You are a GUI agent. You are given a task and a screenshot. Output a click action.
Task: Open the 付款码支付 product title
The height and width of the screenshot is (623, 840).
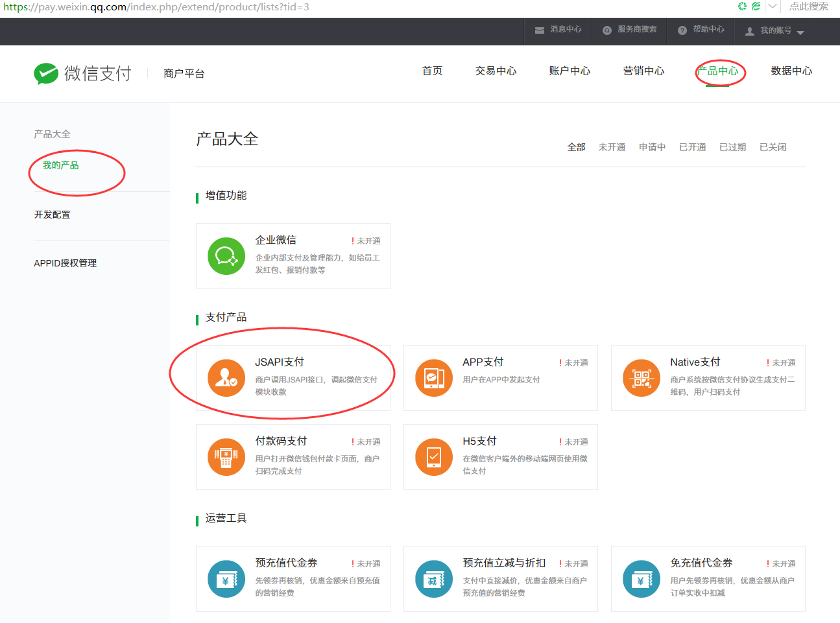[x=281, y=441]
